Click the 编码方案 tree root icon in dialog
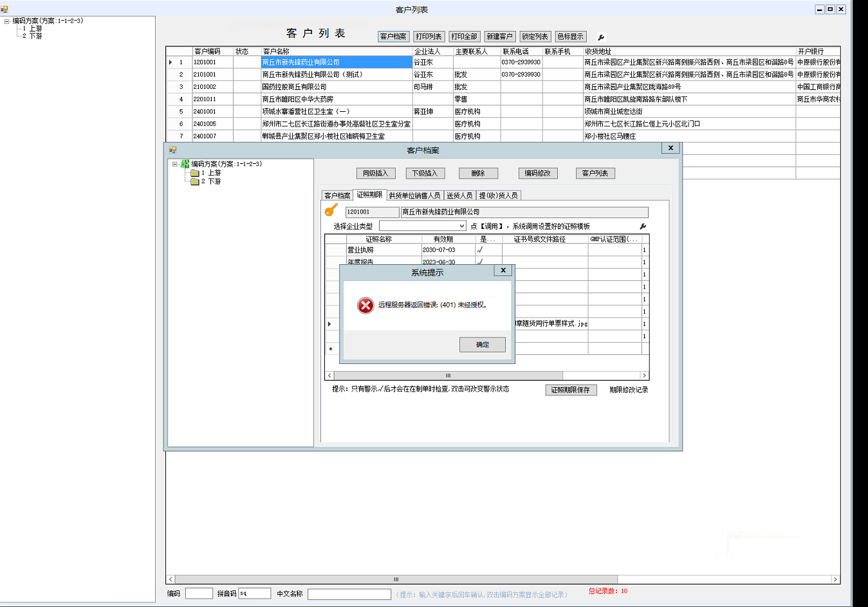Screen dimensions: 868x607 pyautogui.click(x=185, y=164)
